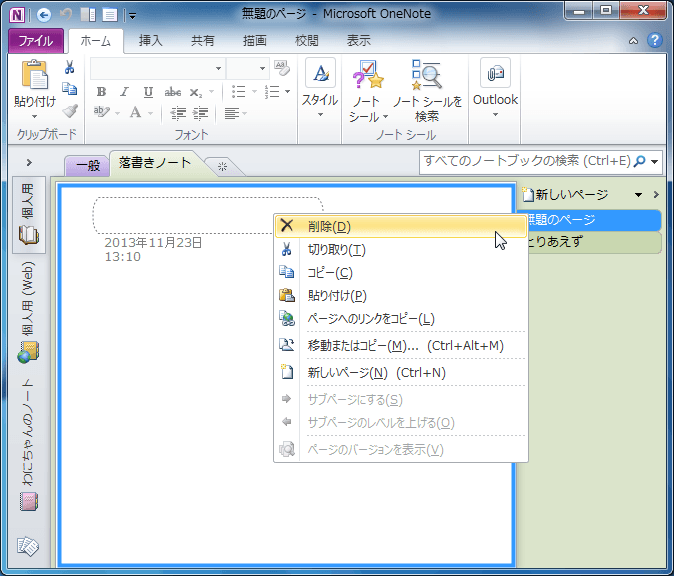The height and width of the screenshot is (576, 674).
Task: Click the increase indent icon
Action: click(x=200, y=113)
